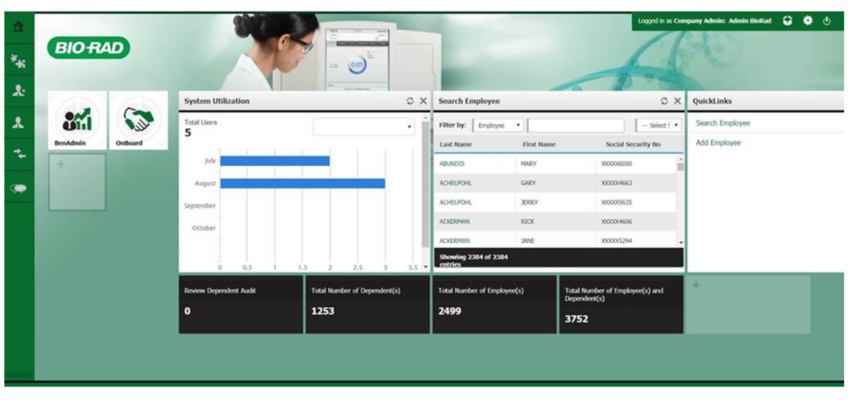Close the Search Employee panel
This screenshot has width=868, height=406.
pyautogui.click(x=677, y=101)
